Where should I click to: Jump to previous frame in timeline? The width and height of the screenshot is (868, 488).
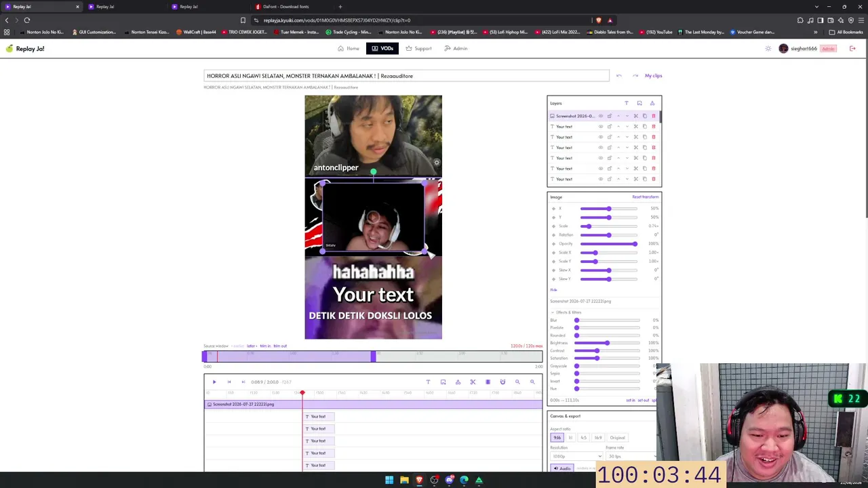coord(229,382)
